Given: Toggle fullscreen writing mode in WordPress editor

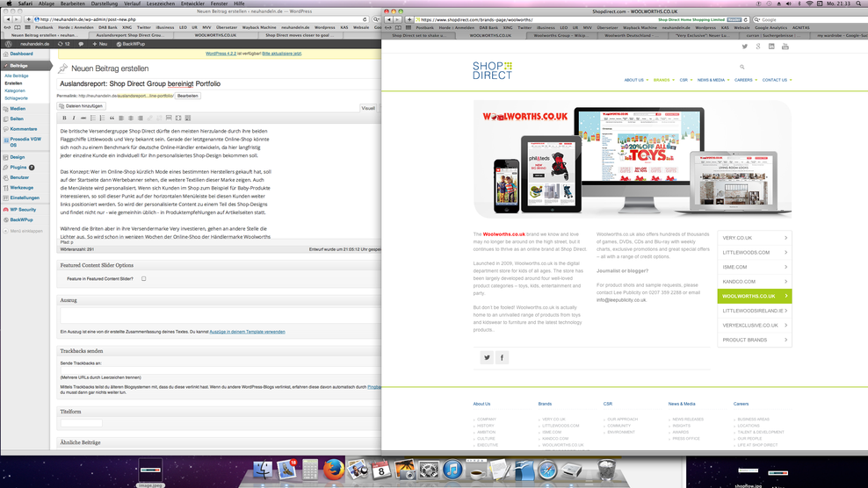Looking at the screenshot, I should [x=178, y=118].
